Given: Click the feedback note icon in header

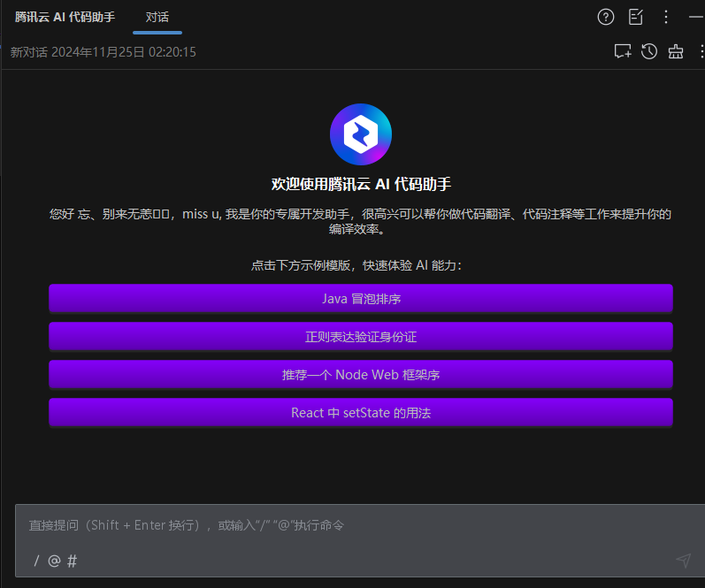Looking at the screenshot, I should (636, 17).
